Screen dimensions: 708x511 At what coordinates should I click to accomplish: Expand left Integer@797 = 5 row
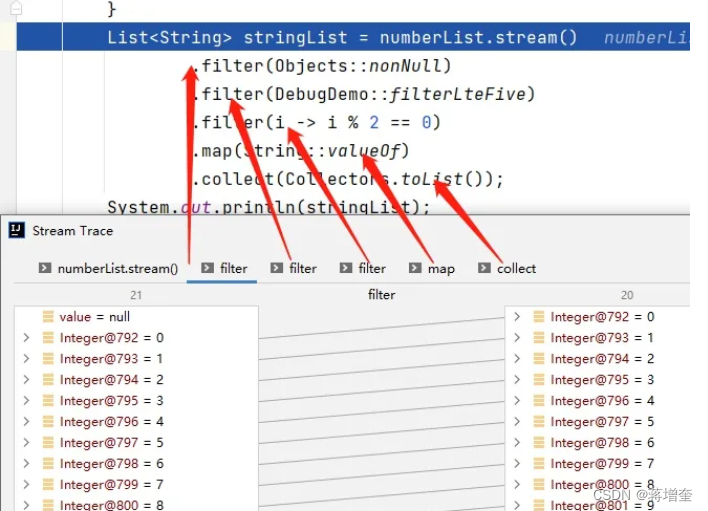click(26, 442)
